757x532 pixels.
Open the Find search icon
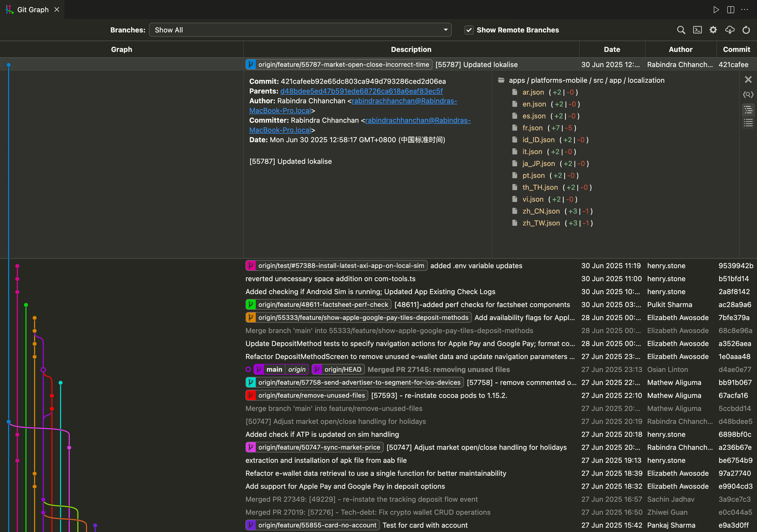681,30
